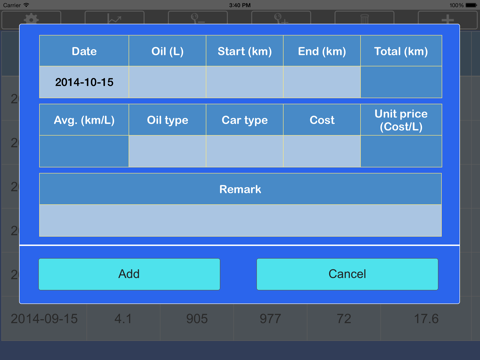Tap the Date column header

pos(84,51)
